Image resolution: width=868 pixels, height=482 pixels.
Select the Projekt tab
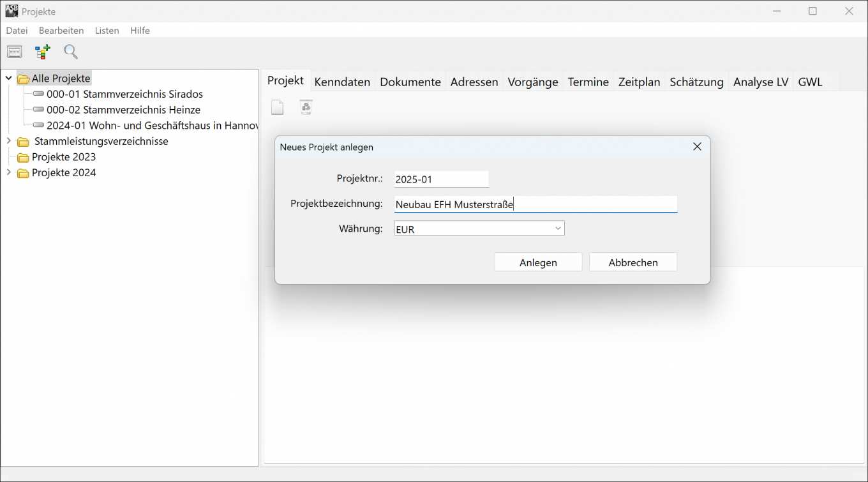tap(286, 80)
